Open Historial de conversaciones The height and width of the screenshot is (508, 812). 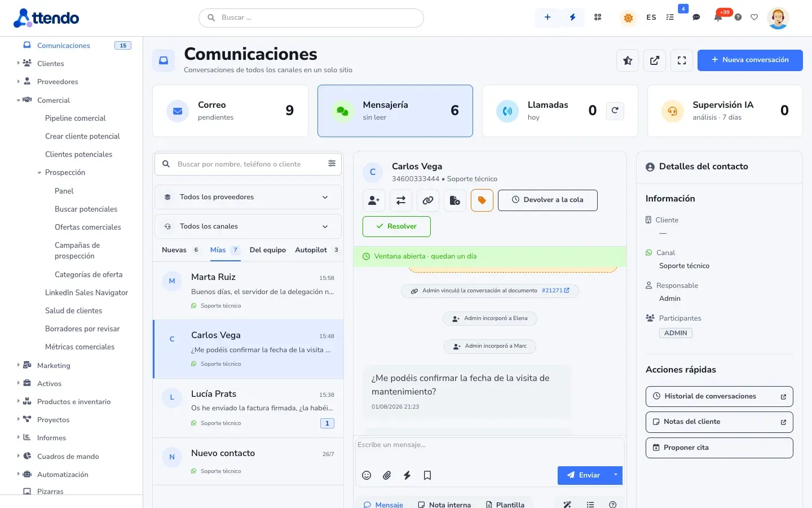coord(719,396)
